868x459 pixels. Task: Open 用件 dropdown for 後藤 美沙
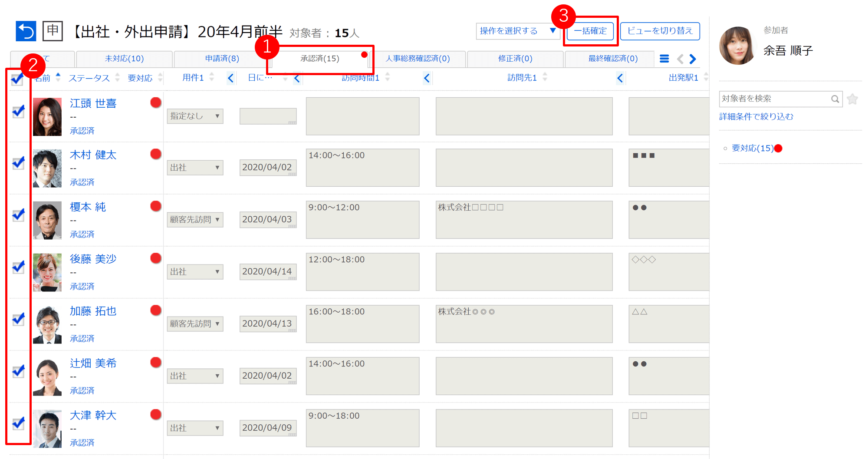pos(195,272)
